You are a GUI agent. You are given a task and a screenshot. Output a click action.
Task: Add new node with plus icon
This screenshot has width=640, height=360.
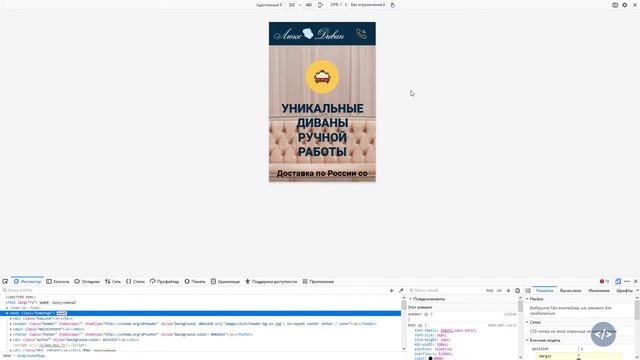coord(391,291)
